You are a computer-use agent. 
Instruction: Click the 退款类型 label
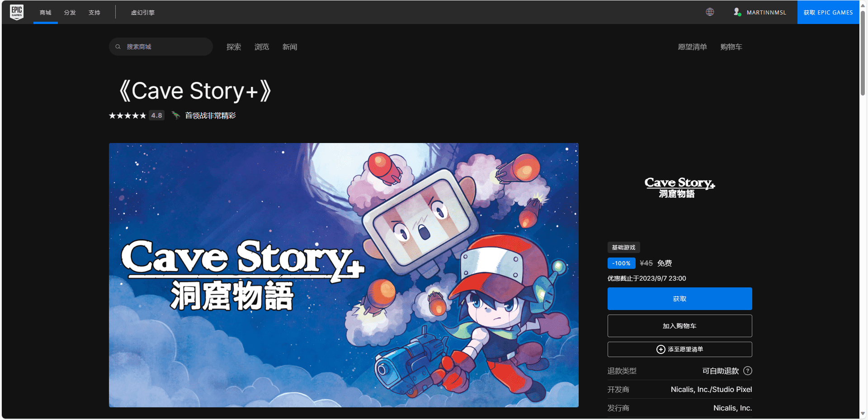pyautogui.click(x=622, y=371)
